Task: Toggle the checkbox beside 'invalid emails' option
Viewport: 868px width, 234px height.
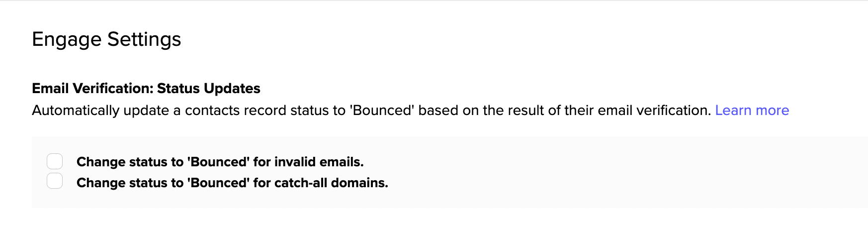Action: [55, 161]
